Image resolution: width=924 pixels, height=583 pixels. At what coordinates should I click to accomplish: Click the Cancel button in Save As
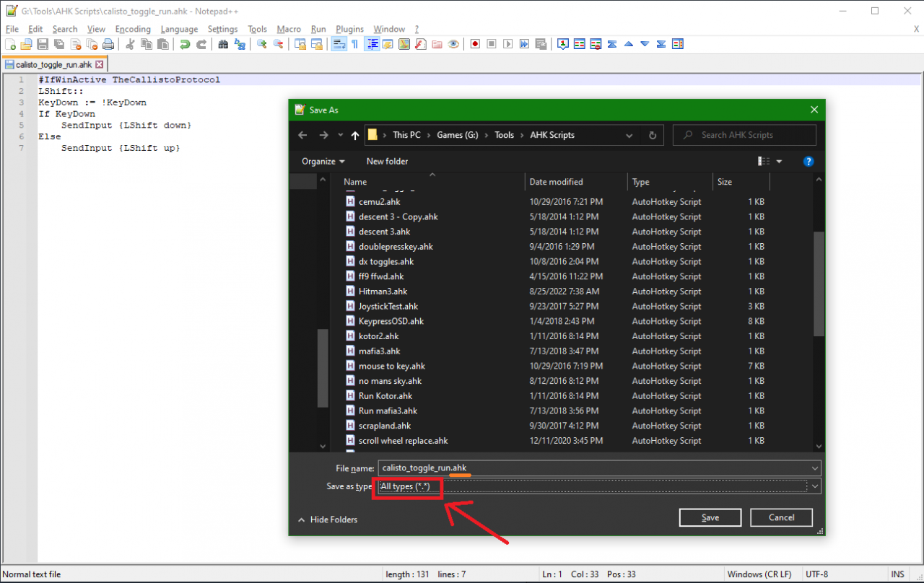(781, 517)
